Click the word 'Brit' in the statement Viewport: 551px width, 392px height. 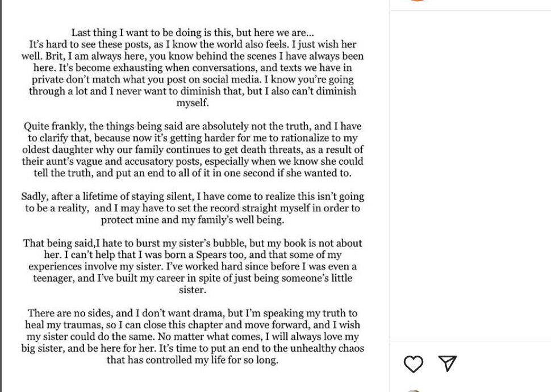[x=55, y=56]
